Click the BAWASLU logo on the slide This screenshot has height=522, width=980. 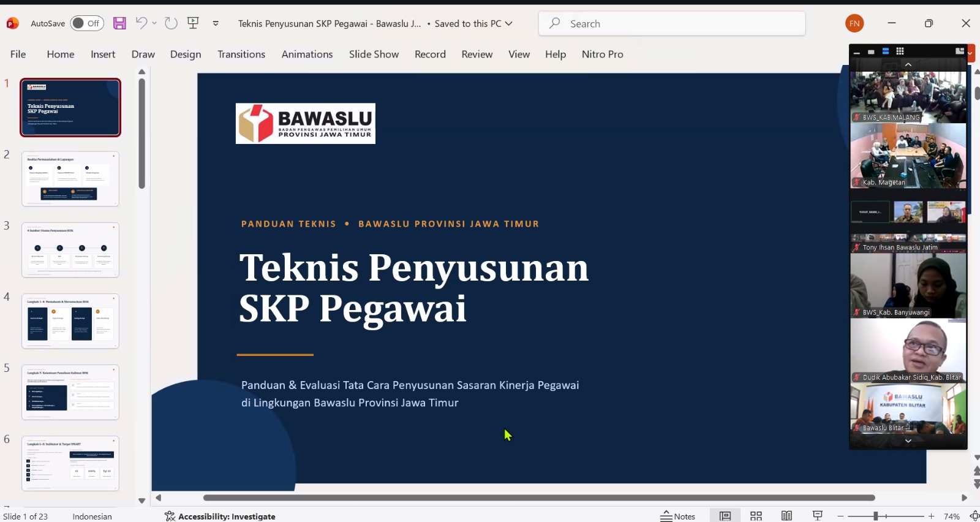tap(306, 123)
